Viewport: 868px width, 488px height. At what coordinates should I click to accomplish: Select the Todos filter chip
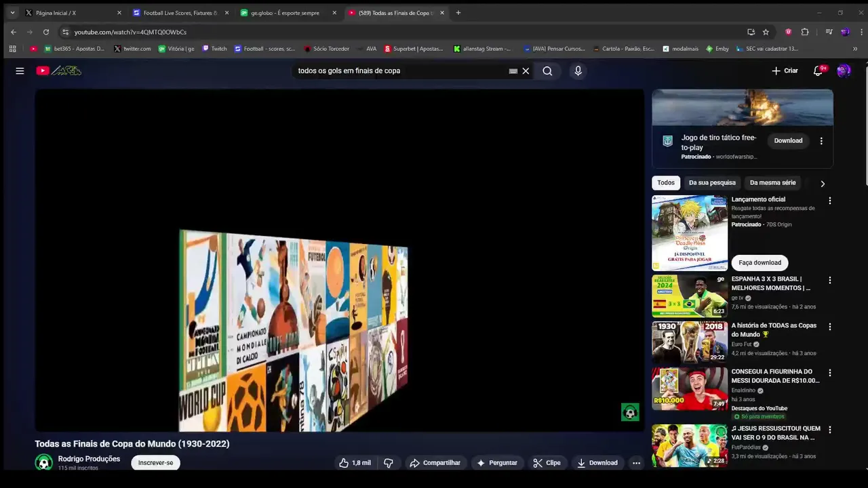click(666, 182)
